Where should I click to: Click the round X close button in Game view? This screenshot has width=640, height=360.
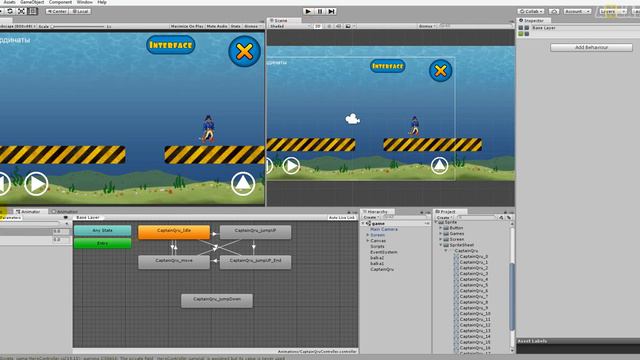click(x=244, y=51)
